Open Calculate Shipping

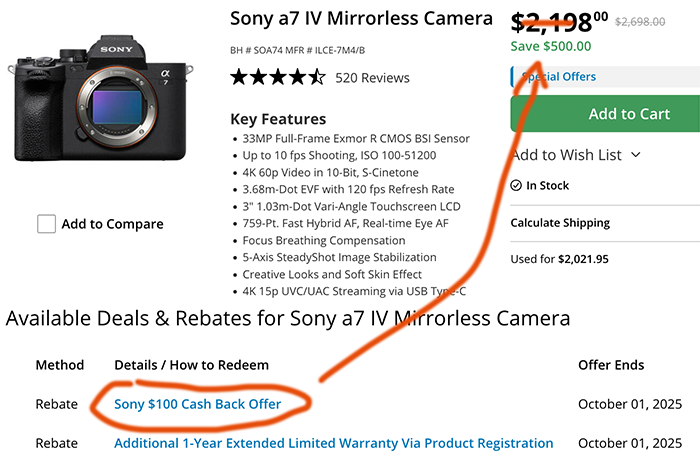point(560,223)
